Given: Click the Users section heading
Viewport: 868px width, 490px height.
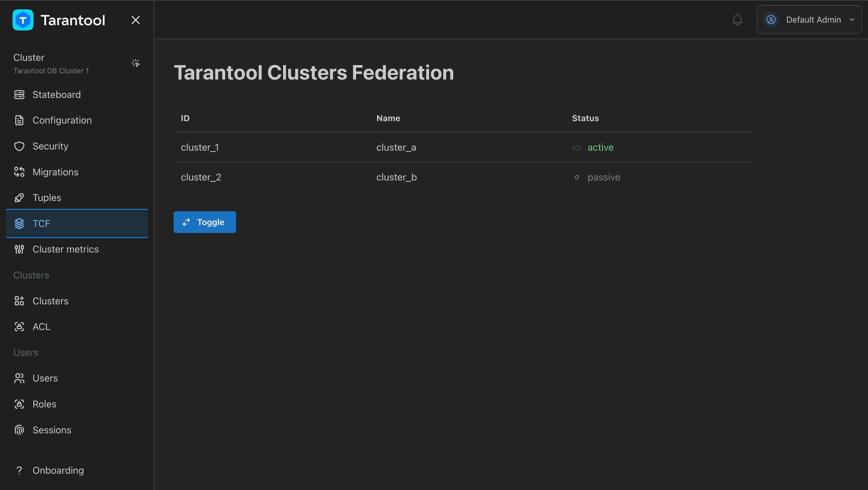Looking at the screenshot, I should pyautogui.click(x=26, y=353).
